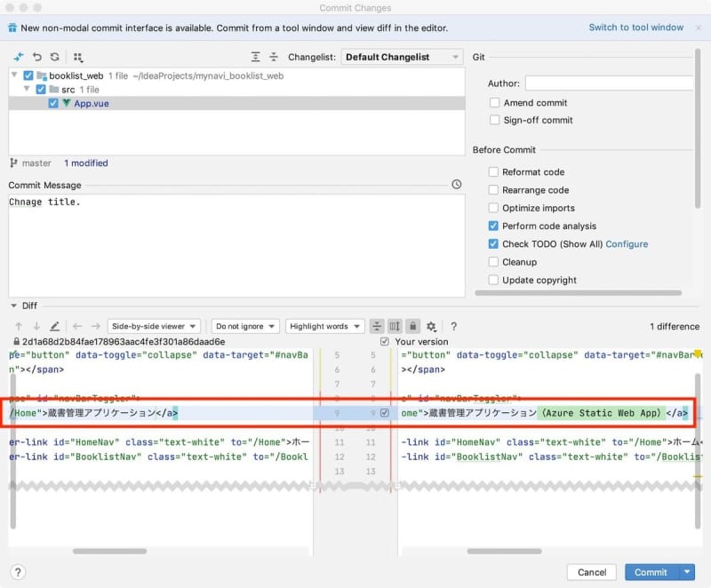Image resolution: width=711 pixels, height=588 pixels.
Task: Toggle the Your version checkbox
Action: pyautogui.click(x=385, y=342)
